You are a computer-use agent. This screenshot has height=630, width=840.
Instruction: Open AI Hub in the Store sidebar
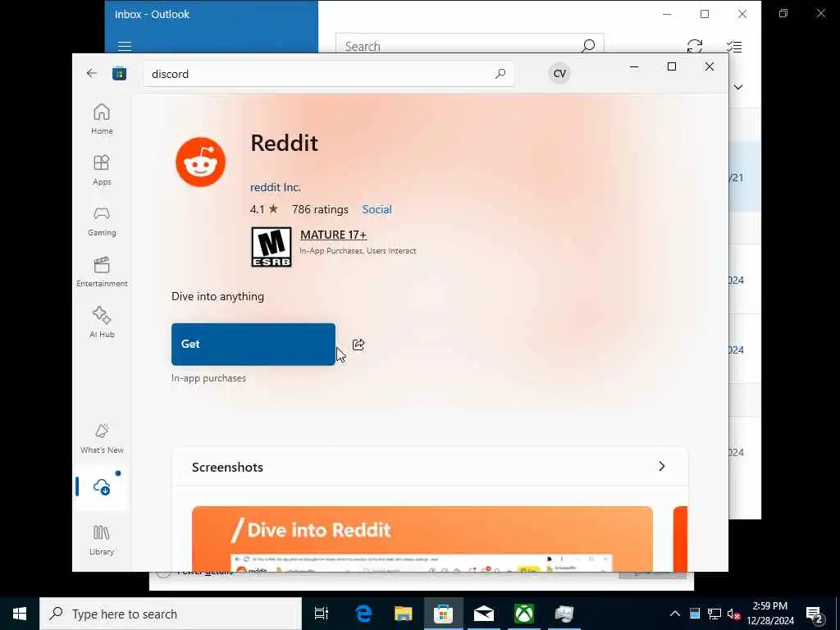(x=102, y=322)
